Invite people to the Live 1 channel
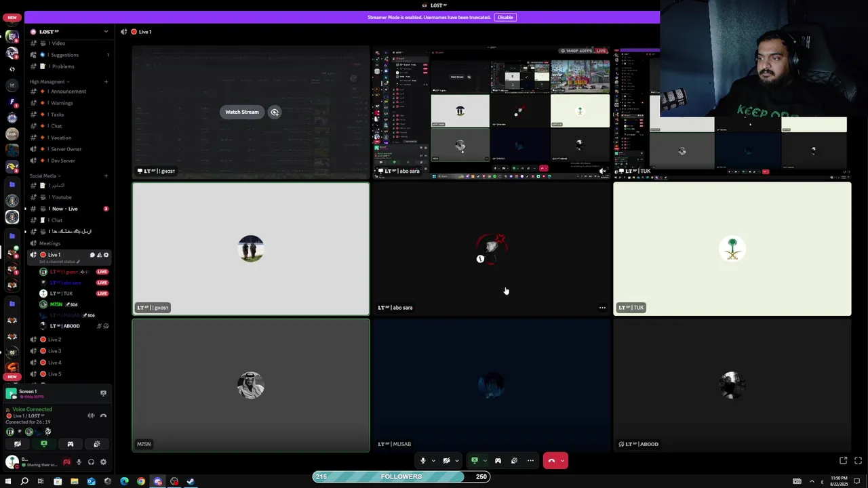868x488 pixels. (x=99, y=255)
